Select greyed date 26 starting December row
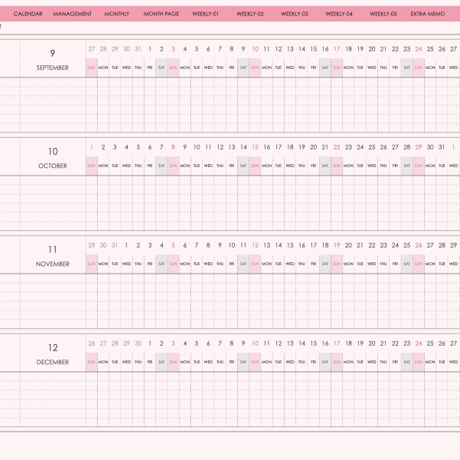This screenshot has height=460, width=460. pyautogui.click(x=92, y=343)
